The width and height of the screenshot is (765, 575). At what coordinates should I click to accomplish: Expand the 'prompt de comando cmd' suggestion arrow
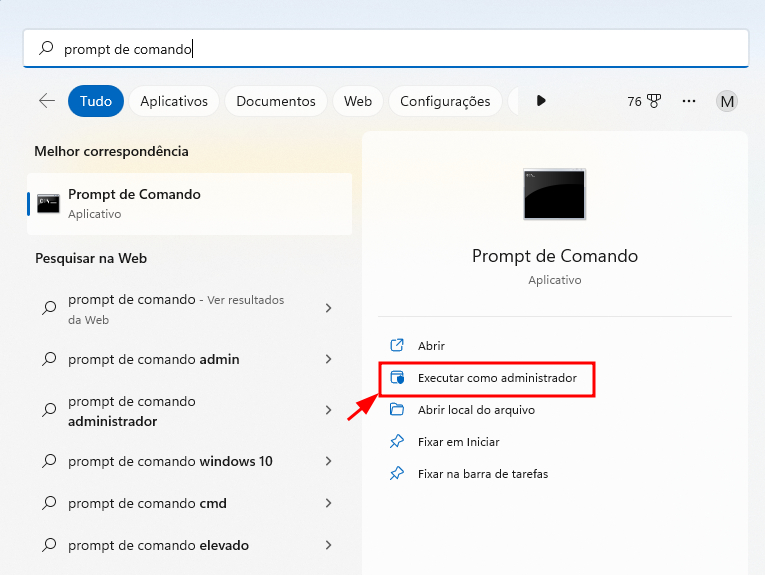[328, 503]
